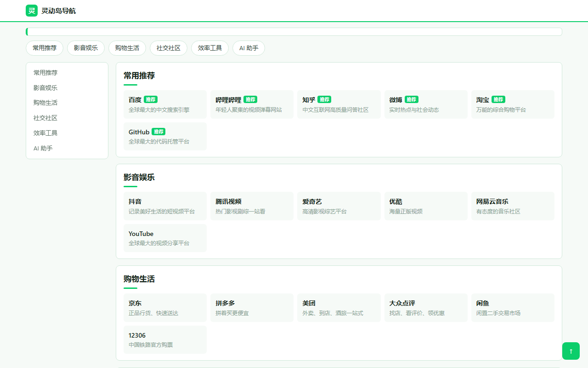
Task: Open the 腾讯视频 site card
Action: tap(252, 206)
